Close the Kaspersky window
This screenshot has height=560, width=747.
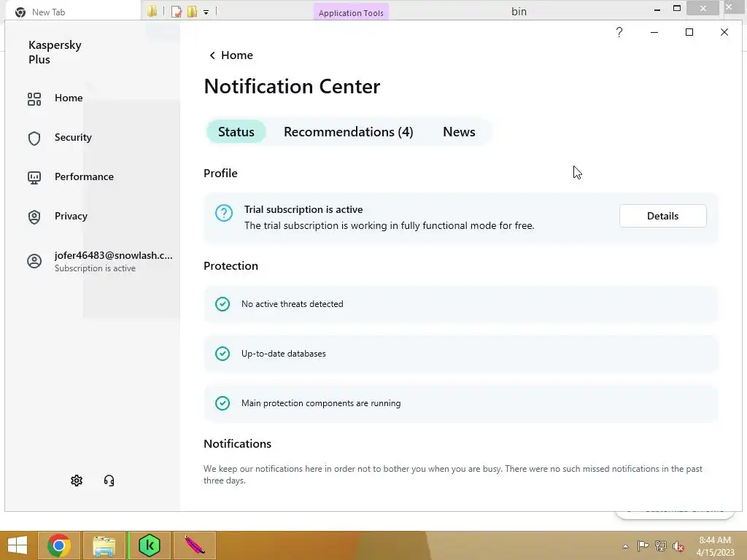724,32
